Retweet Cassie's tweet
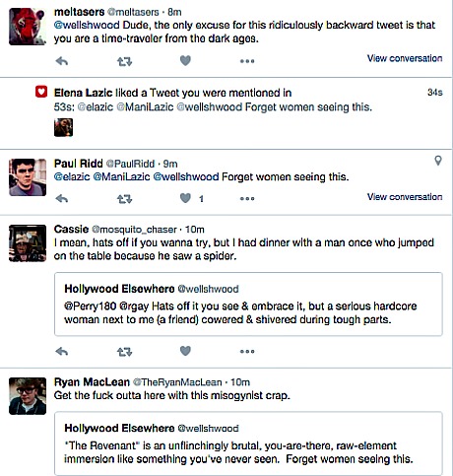 pos(125,352)
